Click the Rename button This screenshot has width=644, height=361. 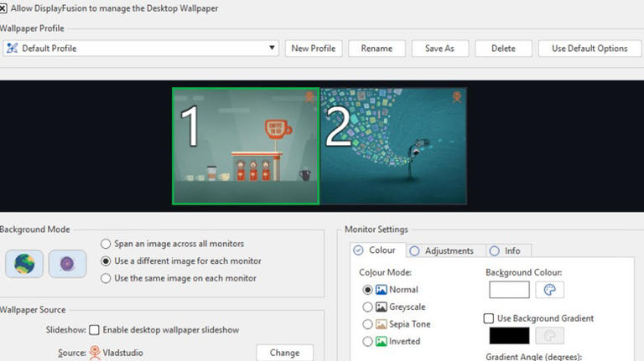point(377,49)
